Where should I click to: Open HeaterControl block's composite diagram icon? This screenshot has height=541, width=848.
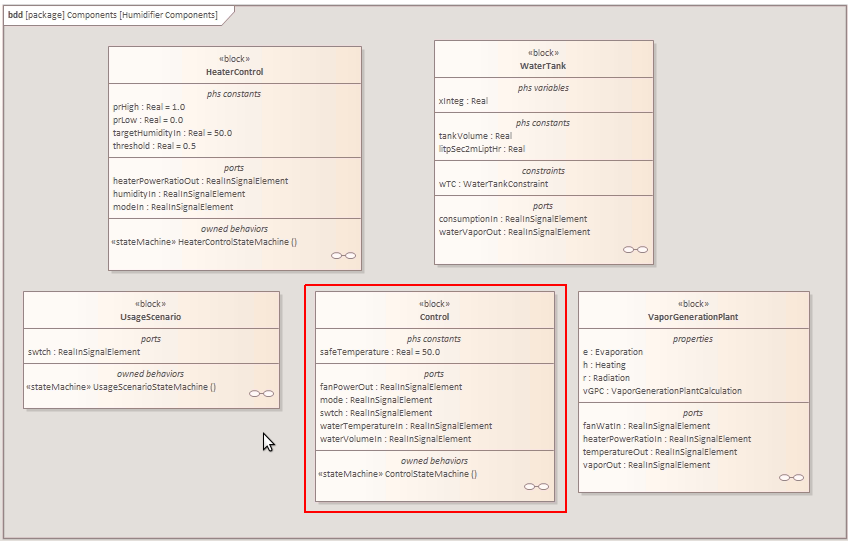pyautogui.click(x=343, y=255)
